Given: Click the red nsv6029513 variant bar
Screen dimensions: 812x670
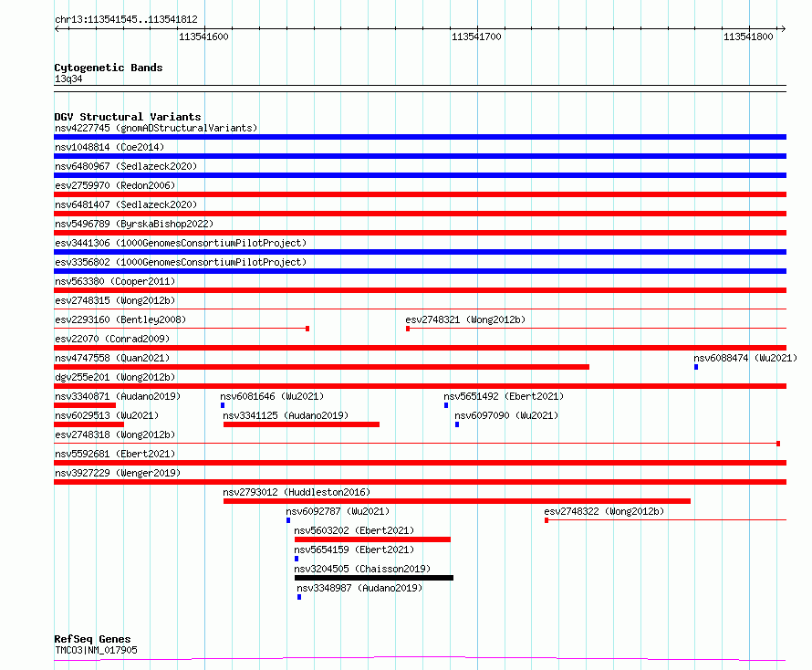Looking at the screenshot, I should 89,424.
